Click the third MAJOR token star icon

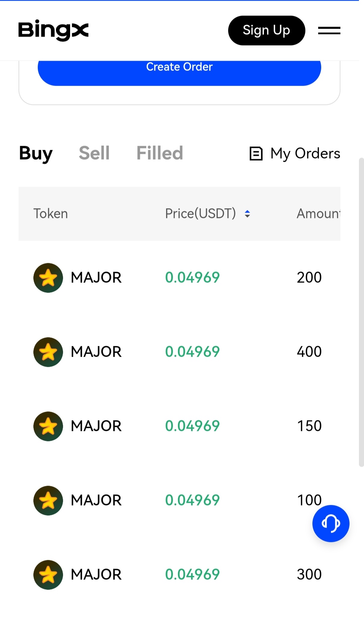[x=48, y=426]
